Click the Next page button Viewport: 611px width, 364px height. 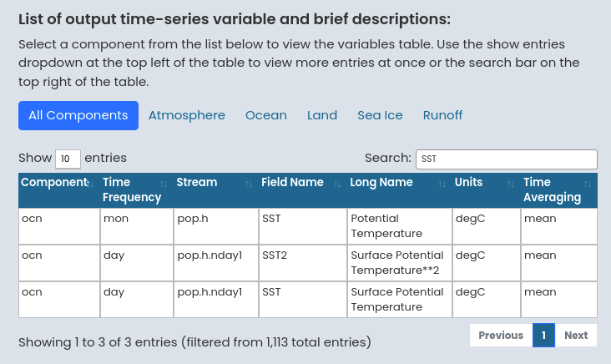tap(576, 335)
